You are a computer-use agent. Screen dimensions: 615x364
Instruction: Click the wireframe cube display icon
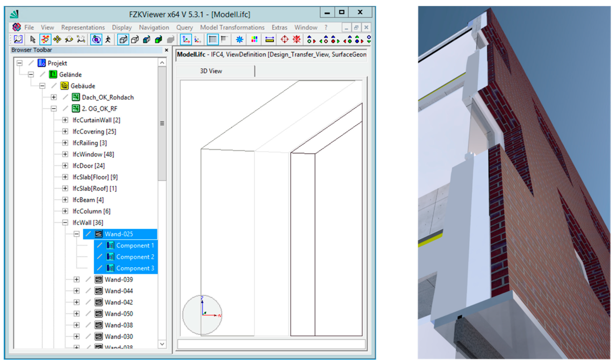(x=123, y=39)
